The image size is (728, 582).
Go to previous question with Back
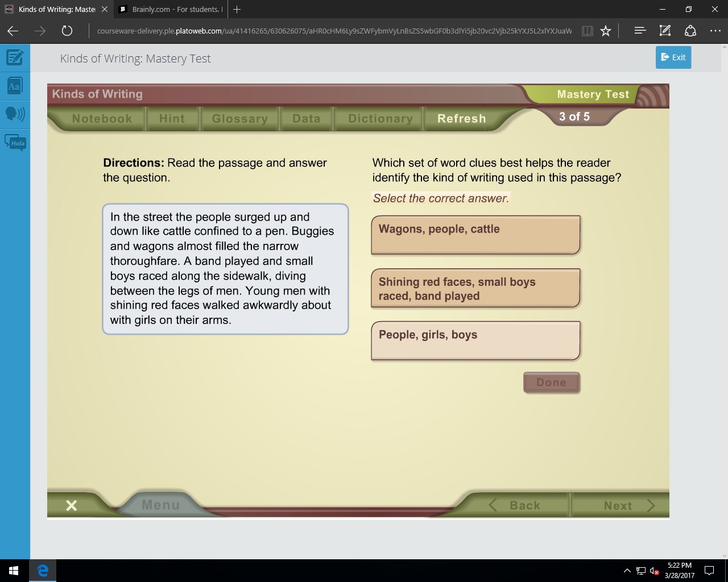(x=515, y=505)
